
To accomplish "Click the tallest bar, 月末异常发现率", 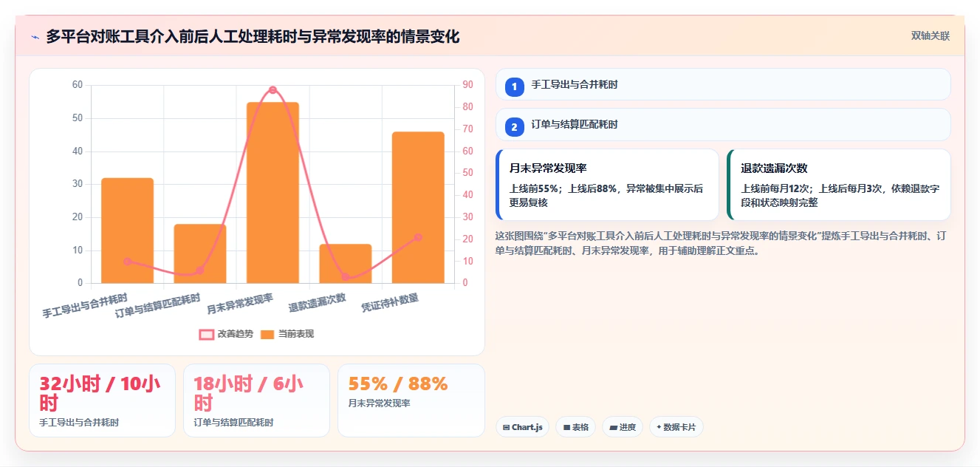I will [273, 193].
